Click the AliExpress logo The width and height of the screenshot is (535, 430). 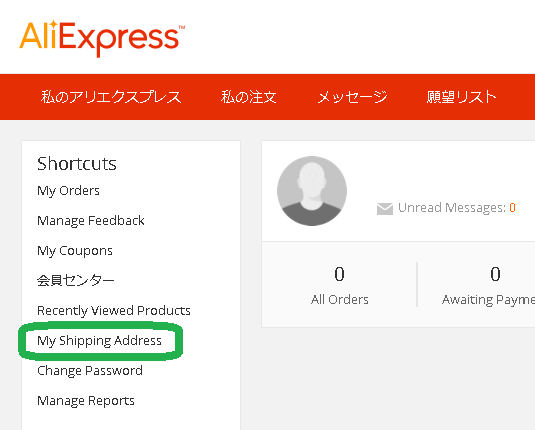[x=102, y=38]
